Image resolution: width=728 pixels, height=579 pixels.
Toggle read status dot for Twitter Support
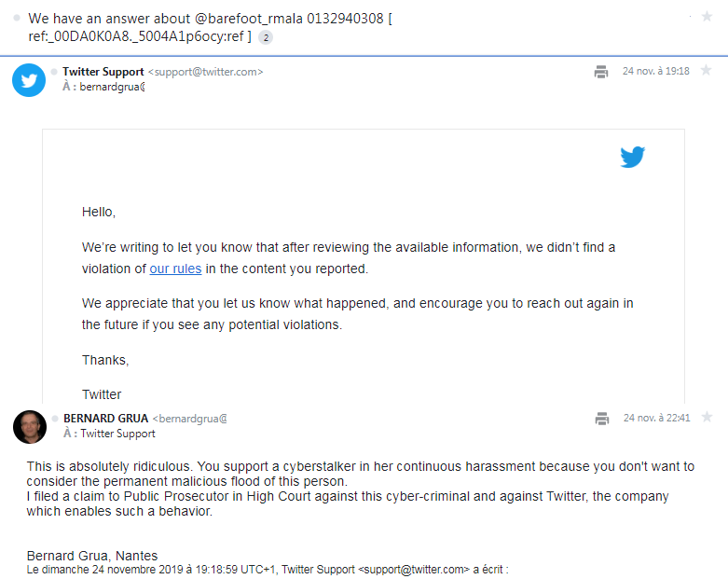pos(54,72)
